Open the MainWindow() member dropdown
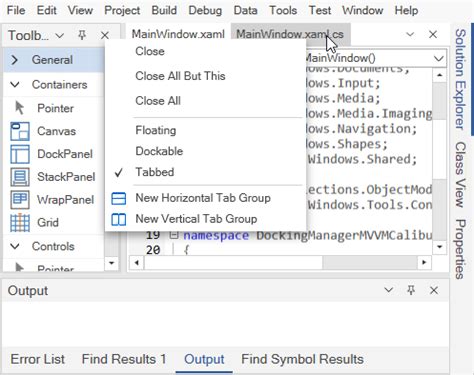Viewport: 474px width, 375px height. [439, 59]
